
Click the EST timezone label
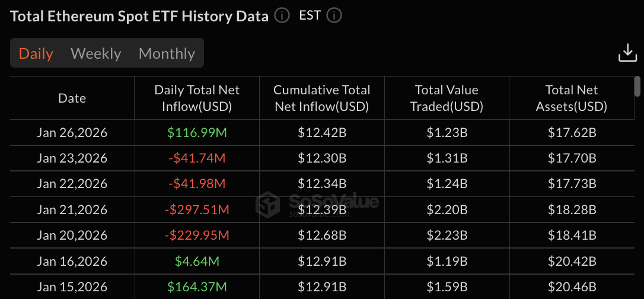[310, 15]
